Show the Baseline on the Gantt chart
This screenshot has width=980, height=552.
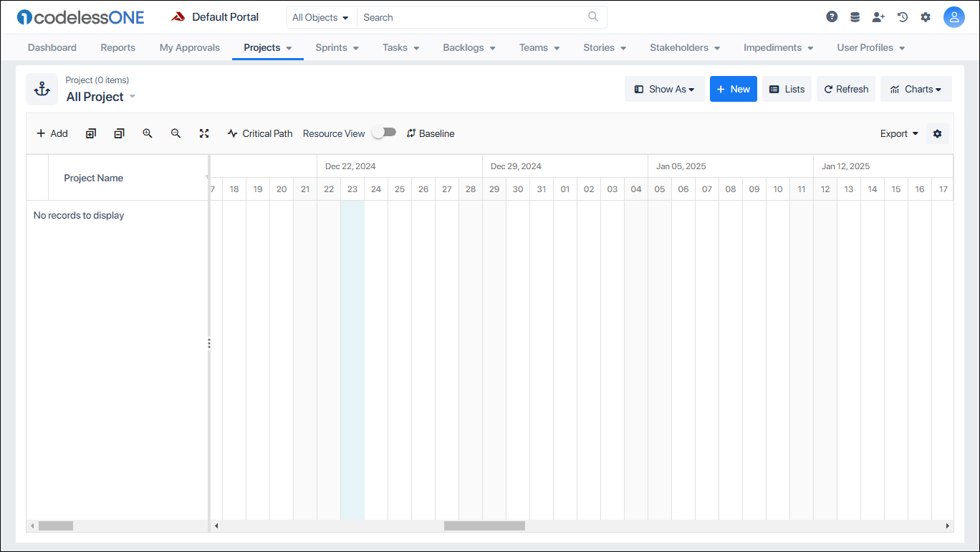(430, 133)
